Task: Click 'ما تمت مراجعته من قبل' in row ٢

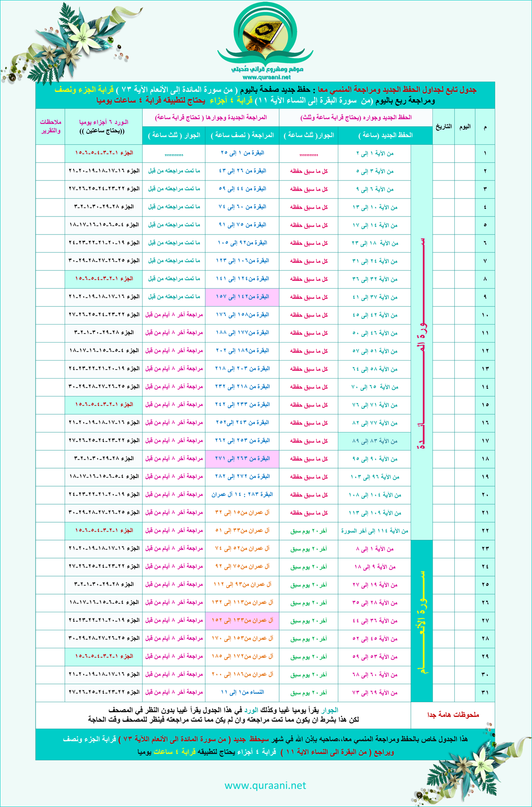Action: click(174, 171)
